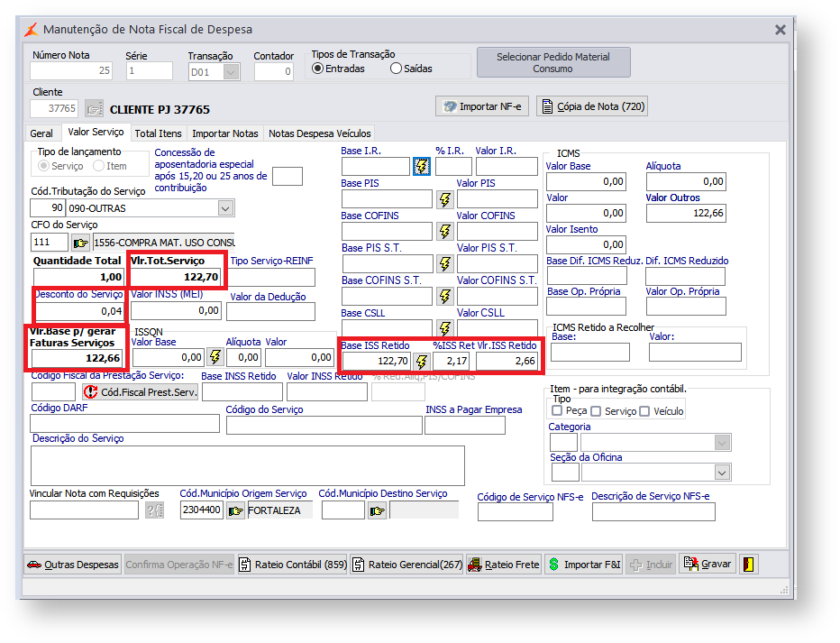Click Selecionar Pedido Material Consumo button
The height and width of the screenshot is (643, 840).
pos(553,63)
